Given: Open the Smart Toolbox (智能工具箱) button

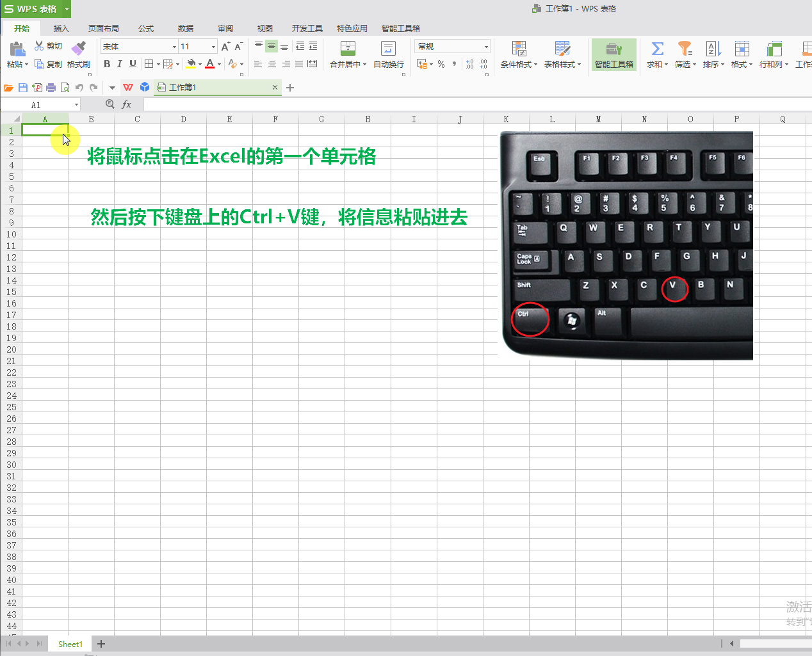Looking at the screenshot, I should click(x=614, y=54).
